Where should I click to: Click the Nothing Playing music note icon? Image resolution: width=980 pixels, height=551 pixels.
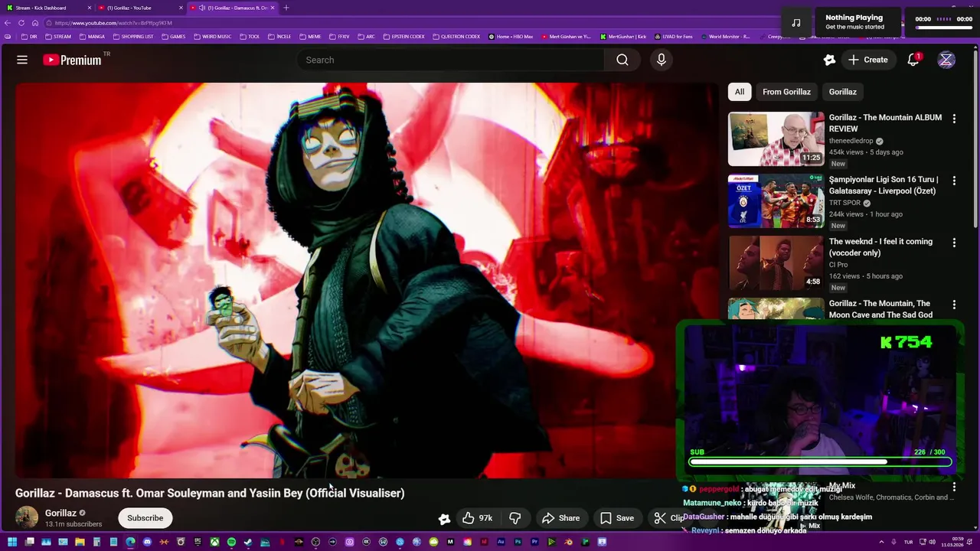point(796,23)
